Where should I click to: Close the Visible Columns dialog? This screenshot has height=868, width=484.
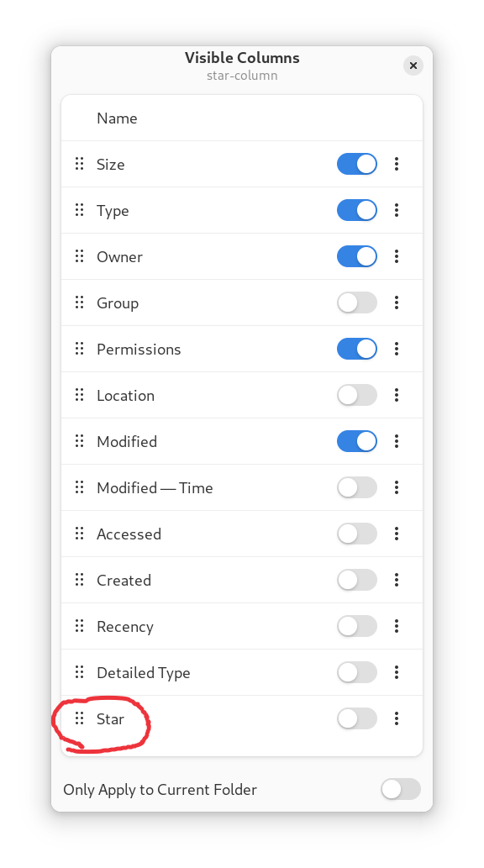pyautogui.click(x=413, y=66)
